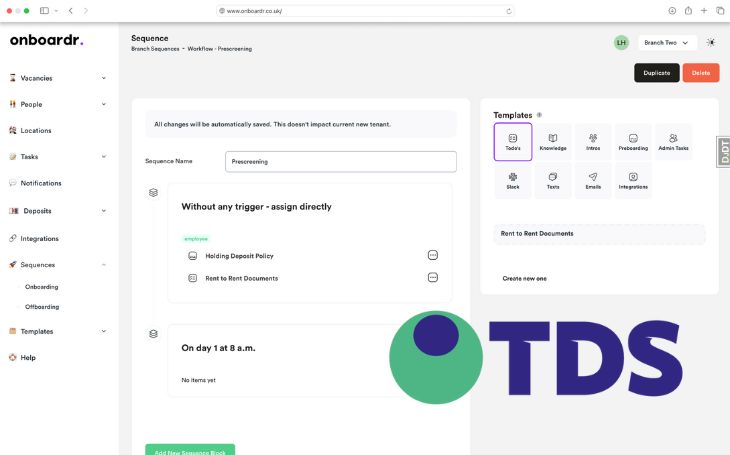Select the Emails template type
Screen dimensions: 730x455
tap(593, 181)
